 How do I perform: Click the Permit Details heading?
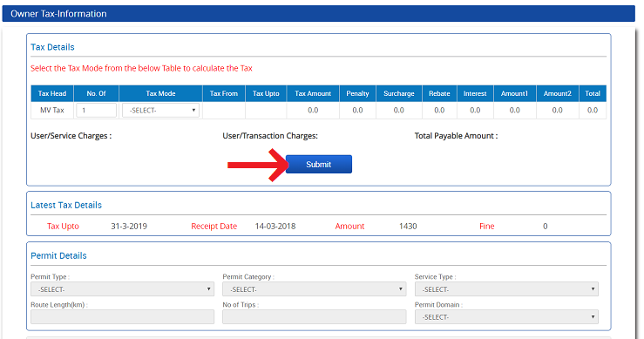click(x=58, y=255)
